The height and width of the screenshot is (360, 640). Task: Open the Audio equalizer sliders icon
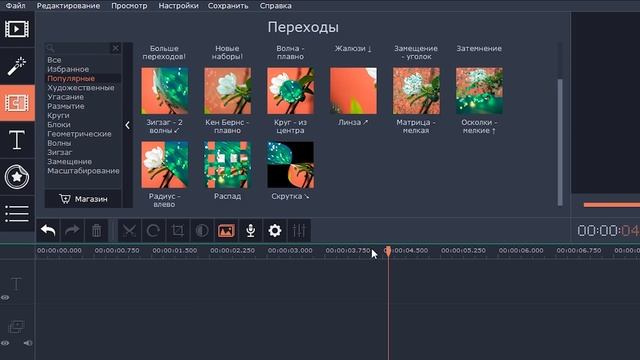[x=299, y=231]
